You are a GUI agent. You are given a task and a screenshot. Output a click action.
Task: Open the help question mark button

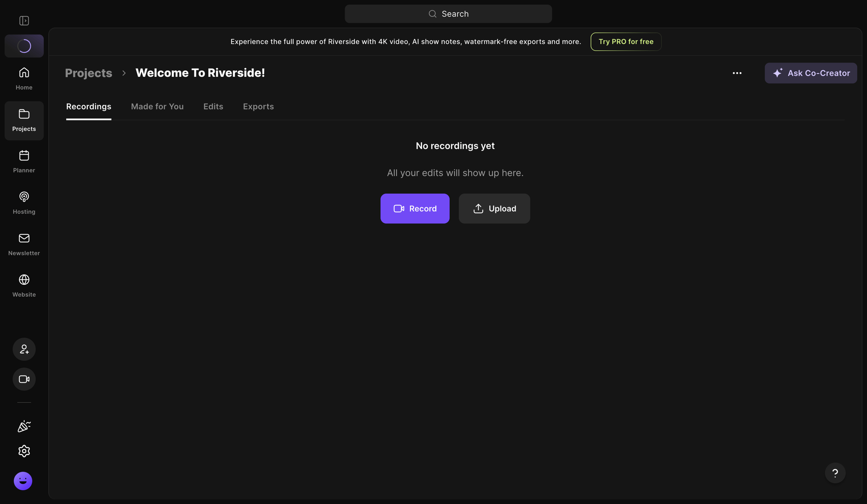pyautogui.click(x=835, y=473)
